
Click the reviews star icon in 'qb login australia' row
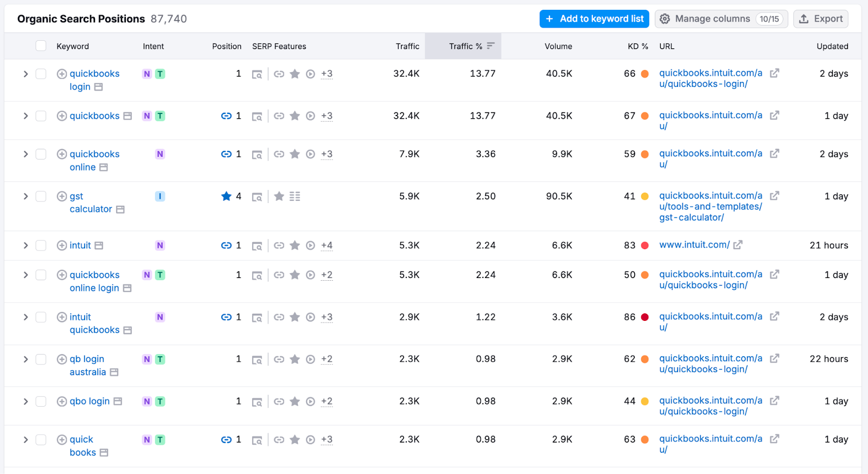[295, 359]
